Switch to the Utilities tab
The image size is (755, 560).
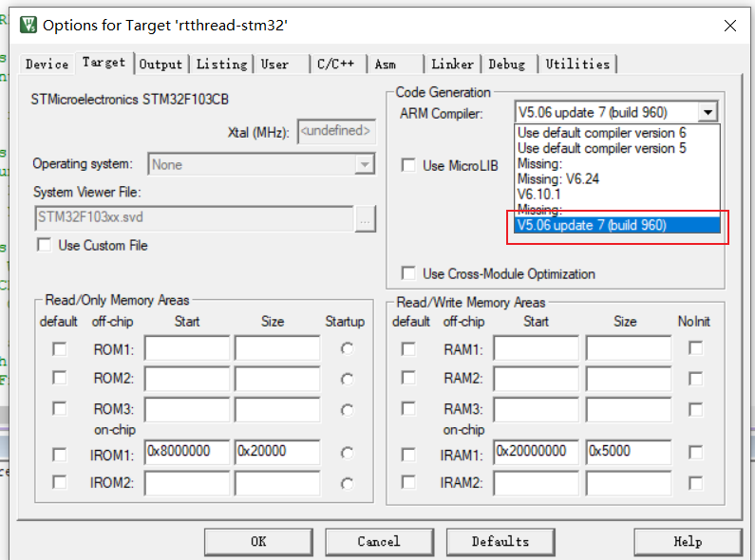point(577,64)
